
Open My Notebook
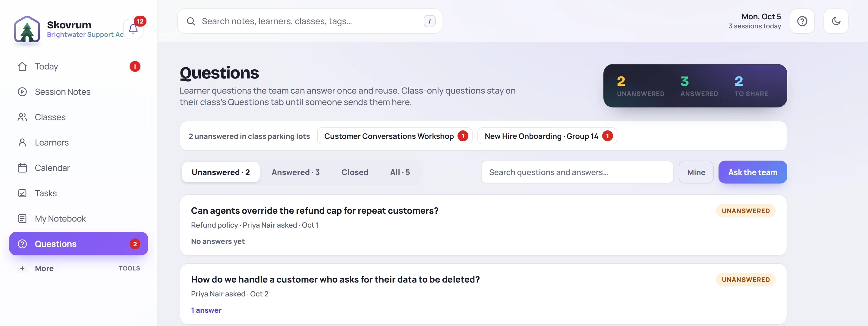[78, 218]
